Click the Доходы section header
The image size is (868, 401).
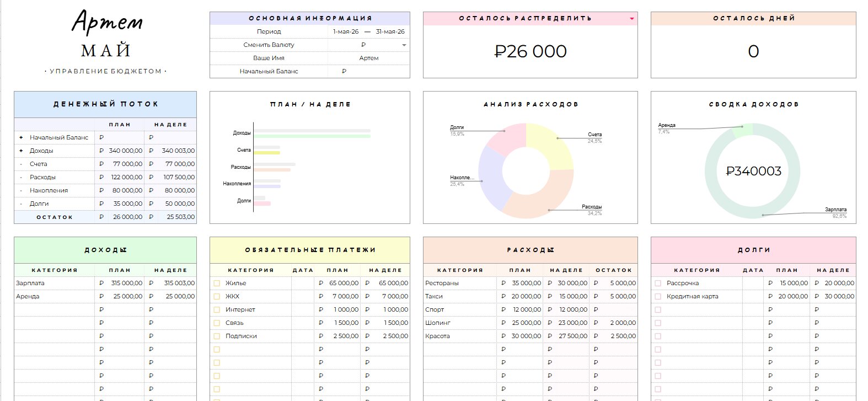coord(105,250)
